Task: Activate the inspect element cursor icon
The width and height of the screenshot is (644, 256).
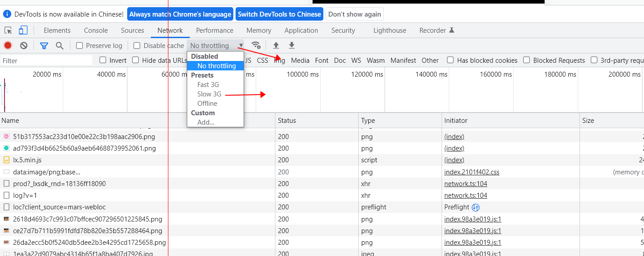Action: tap(8, 30)
